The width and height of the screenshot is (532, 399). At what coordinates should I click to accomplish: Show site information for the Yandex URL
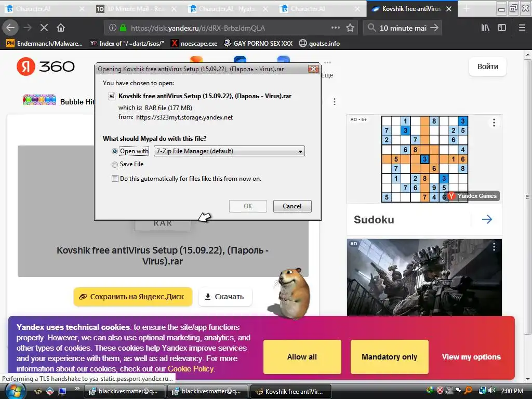(x=113, y=28)
